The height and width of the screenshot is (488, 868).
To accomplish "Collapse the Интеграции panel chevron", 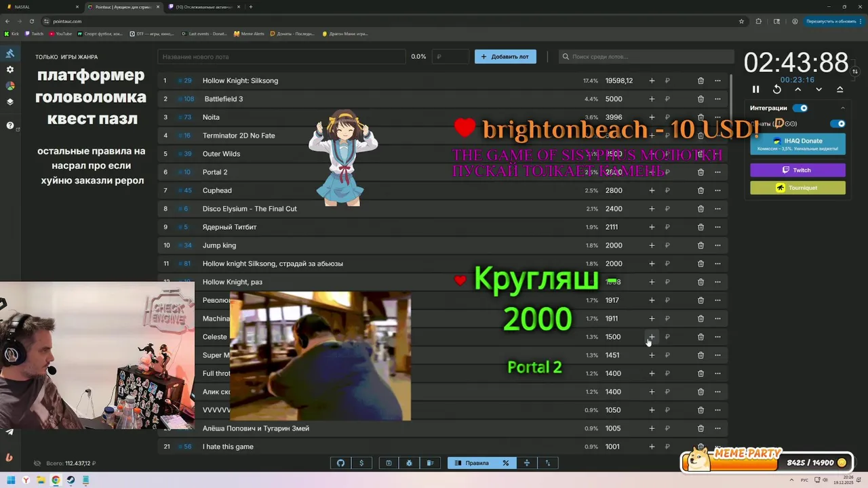I will [x=843, y=108].
